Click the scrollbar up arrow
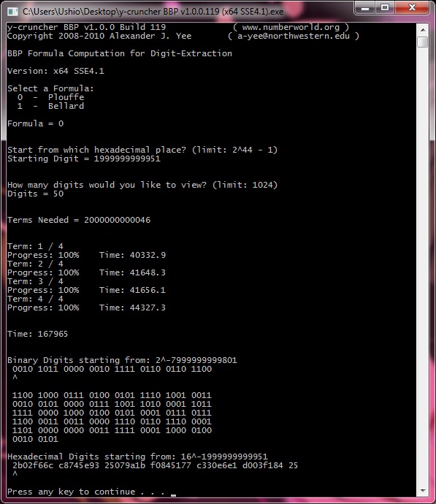 pos(423,29)
